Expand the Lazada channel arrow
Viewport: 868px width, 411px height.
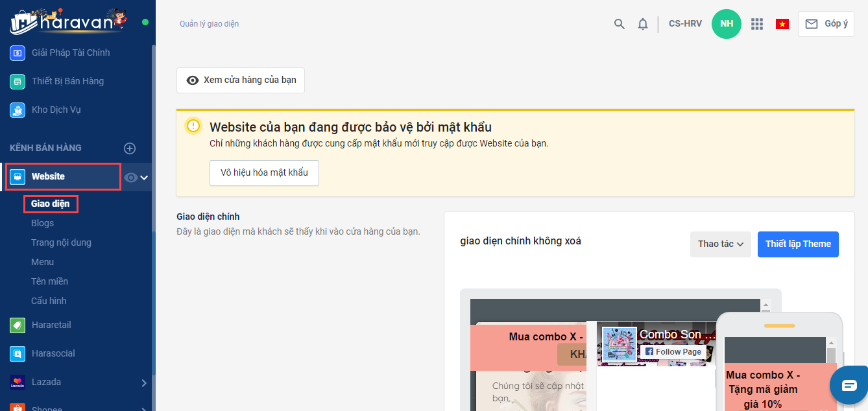click(144, 382)
